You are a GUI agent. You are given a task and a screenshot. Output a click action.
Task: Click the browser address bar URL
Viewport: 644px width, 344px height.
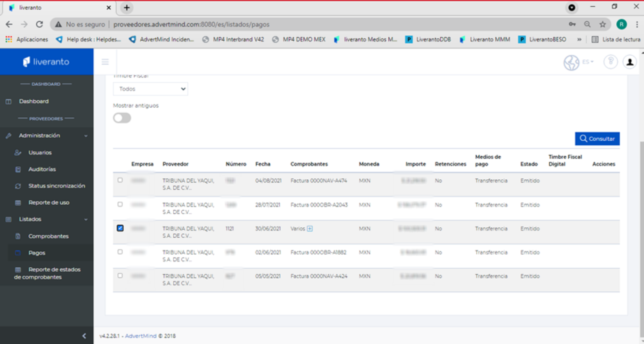191,24
